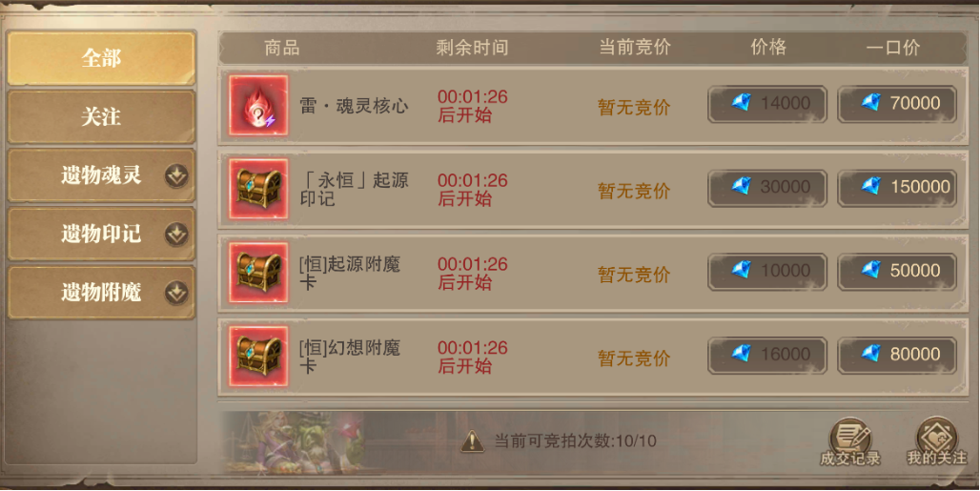The image size is (980, 491).
Task: Open the 我的关注 heart icon
Action: 936,441
